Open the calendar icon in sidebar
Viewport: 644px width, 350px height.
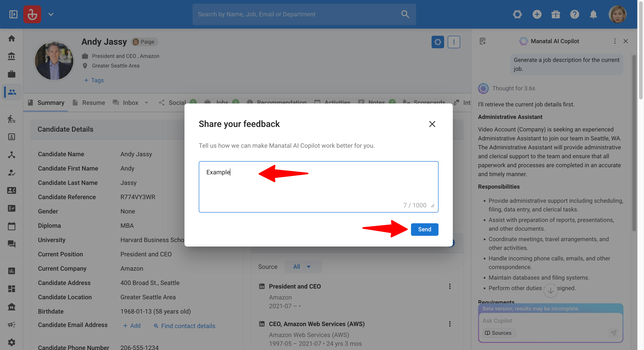coord(11,226)
